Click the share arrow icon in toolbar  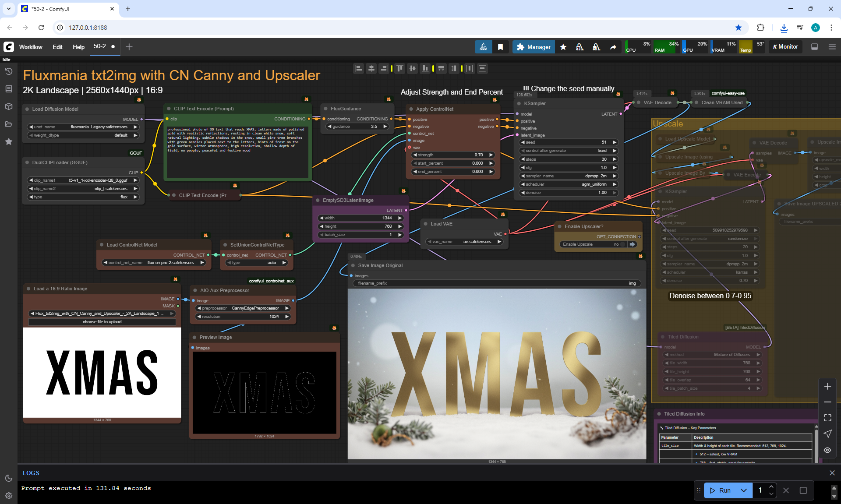click(613, 47)
